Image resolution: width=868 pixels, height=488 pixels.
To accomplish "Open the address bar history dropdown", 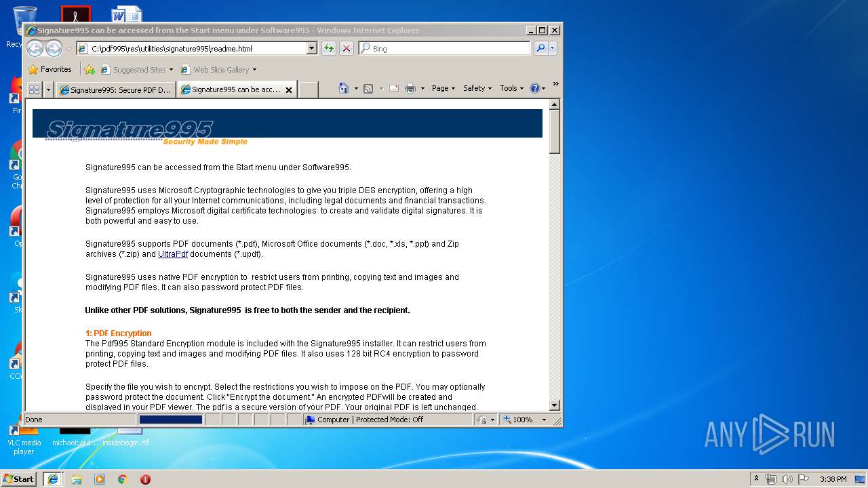I will click(x=312, y=48).
